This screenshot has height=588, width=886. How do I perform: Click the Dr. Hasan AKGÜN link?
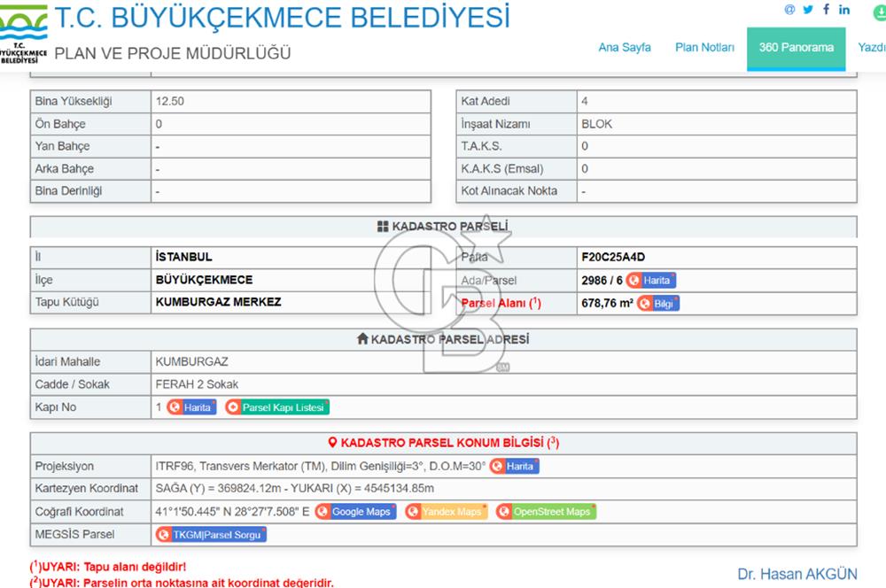pos(797,574)
